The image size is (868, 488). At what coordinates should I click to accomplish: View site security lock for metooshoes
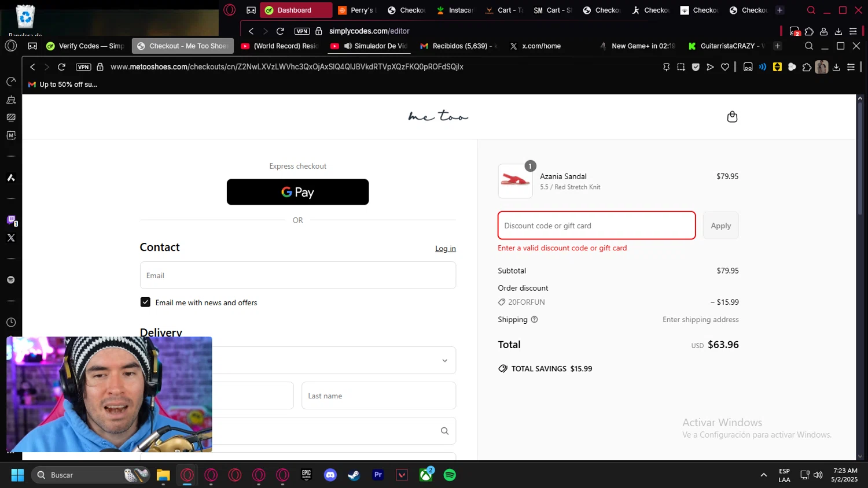(x=100, y=67)
